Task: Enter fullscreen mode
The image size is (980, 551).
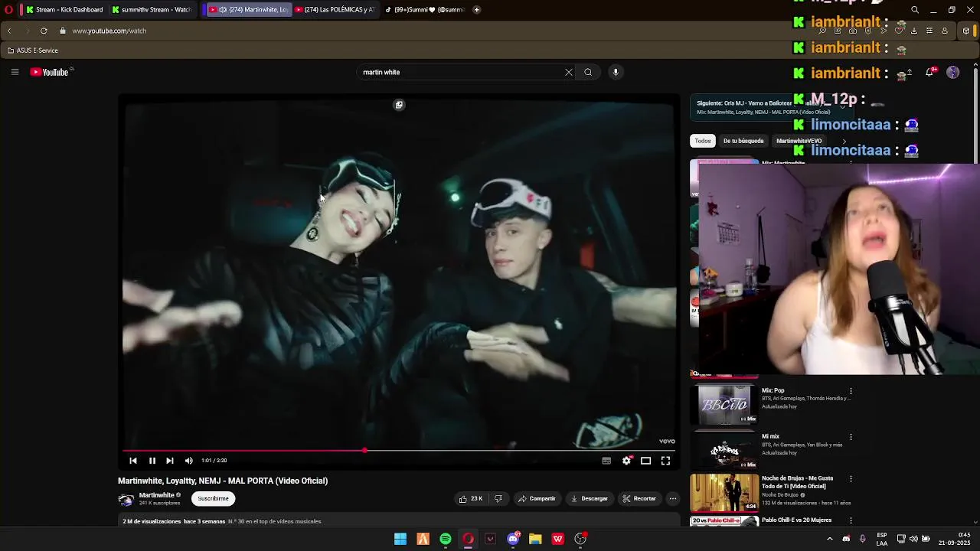Action: coord(665,461)
